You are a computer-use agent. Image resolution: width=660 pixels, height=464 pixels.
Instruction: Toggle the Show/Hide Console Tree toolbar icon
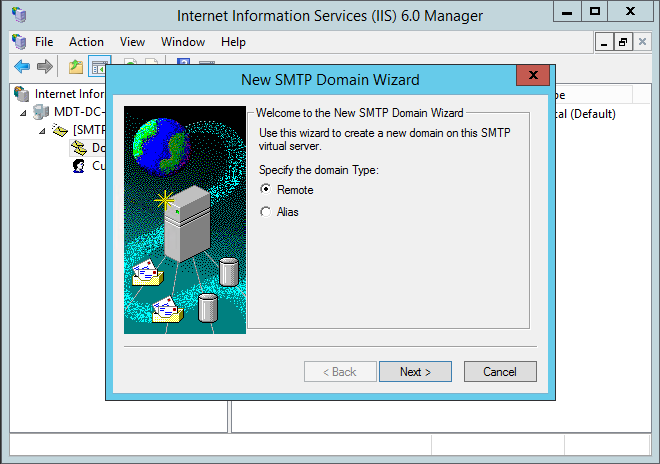(99, 67)
